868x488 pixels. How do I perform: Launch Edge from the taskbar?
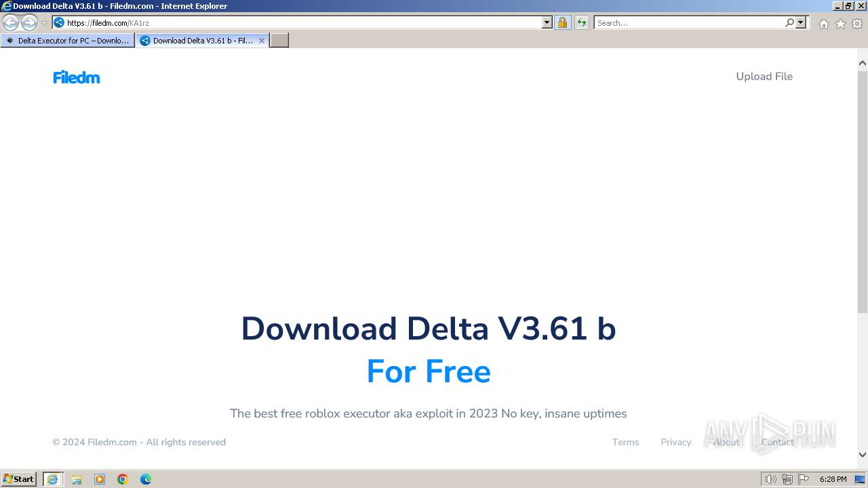(146, 479)
